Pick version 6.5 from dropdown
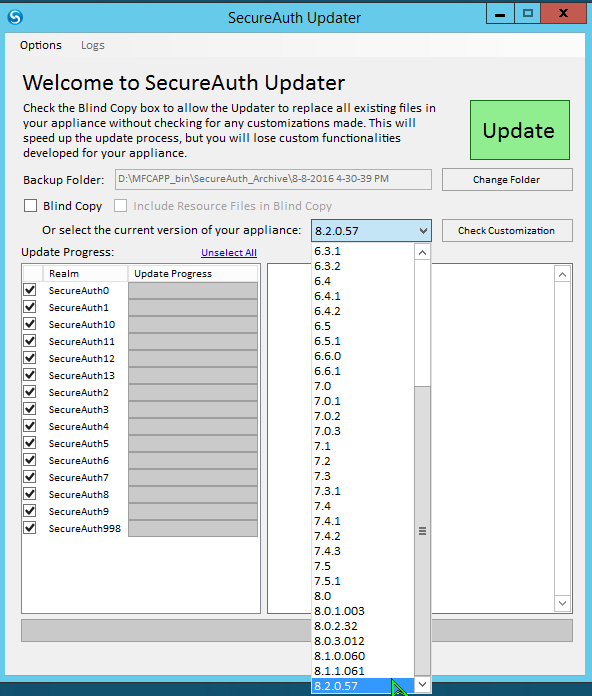The width and height of the screenshot is (592, 696). [363, 326]
